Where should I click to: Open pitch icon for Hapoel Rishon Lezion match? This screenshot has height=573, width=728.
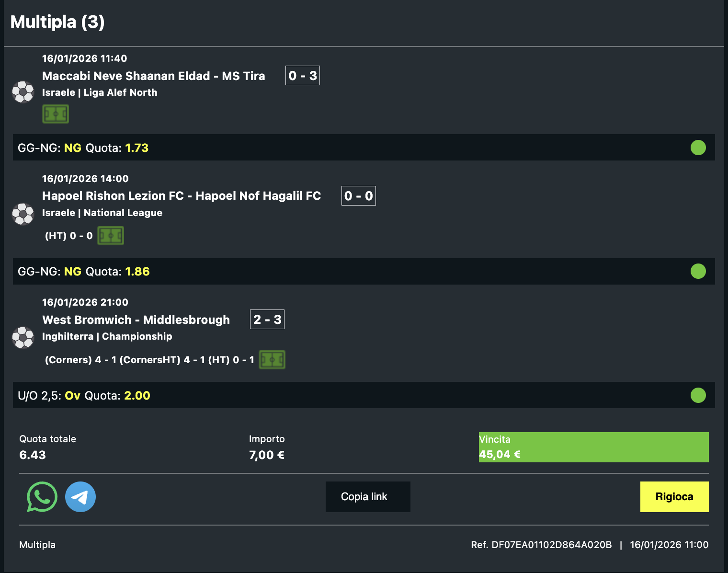(111, 236)
